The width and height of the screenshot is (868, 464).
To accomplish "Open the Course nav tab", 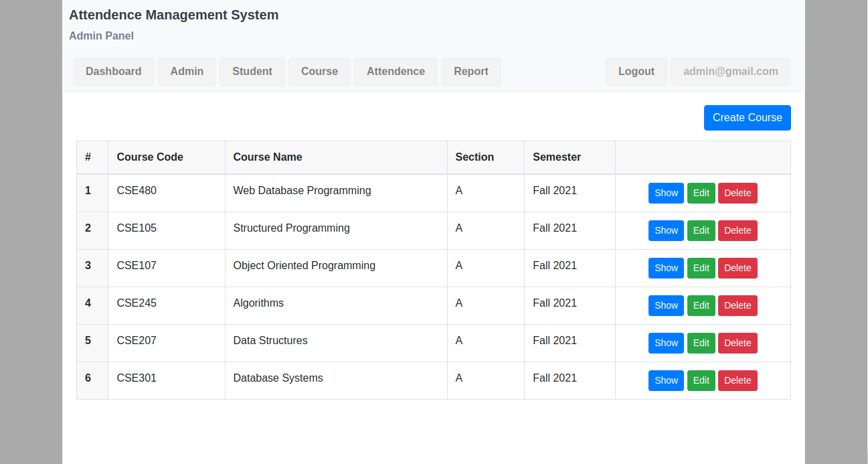I will click(319, 72).
